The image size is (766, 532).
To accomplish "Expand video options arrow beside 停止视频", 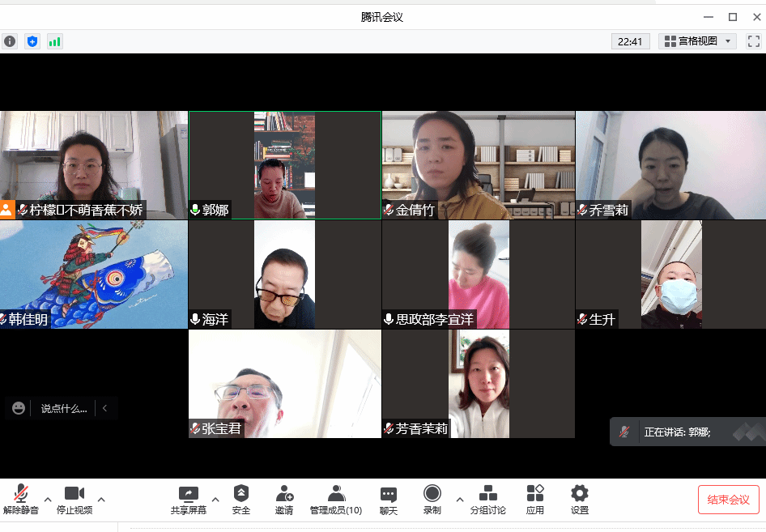I will pos(101,499).
